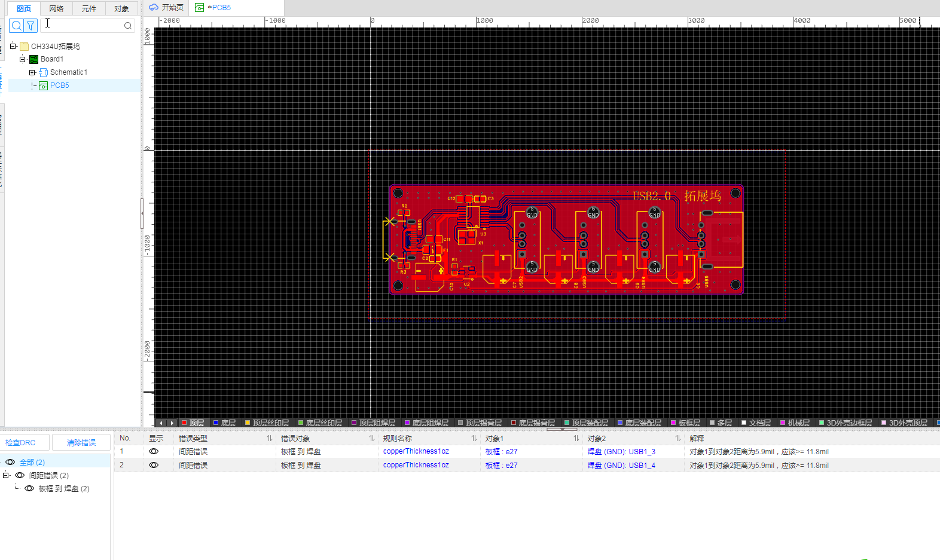Click the search icon inside the search box

(128, 26)
